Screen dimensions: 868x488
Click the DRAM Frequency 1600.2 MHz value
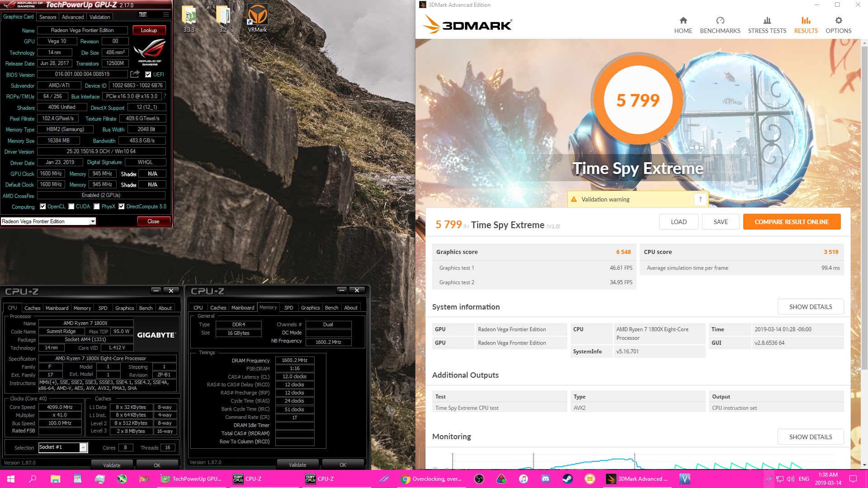(x=294, y=361)
